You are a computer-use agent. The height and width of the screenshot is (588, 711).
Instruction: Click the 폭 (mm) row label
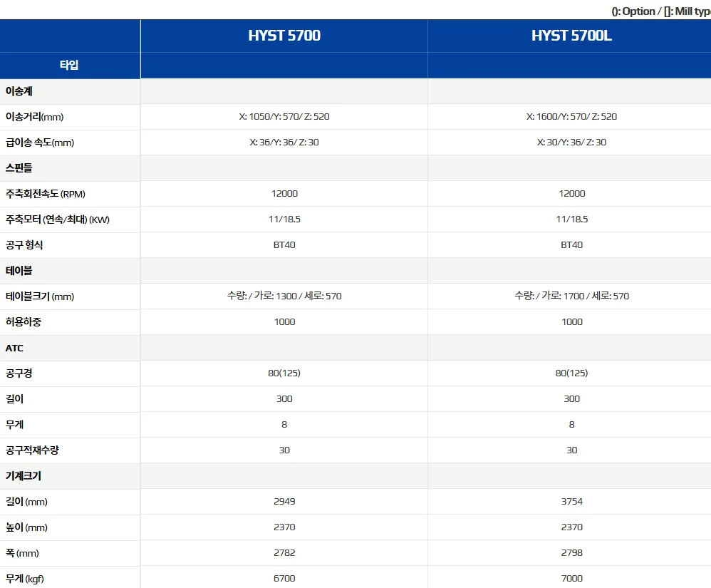[22, 553]
